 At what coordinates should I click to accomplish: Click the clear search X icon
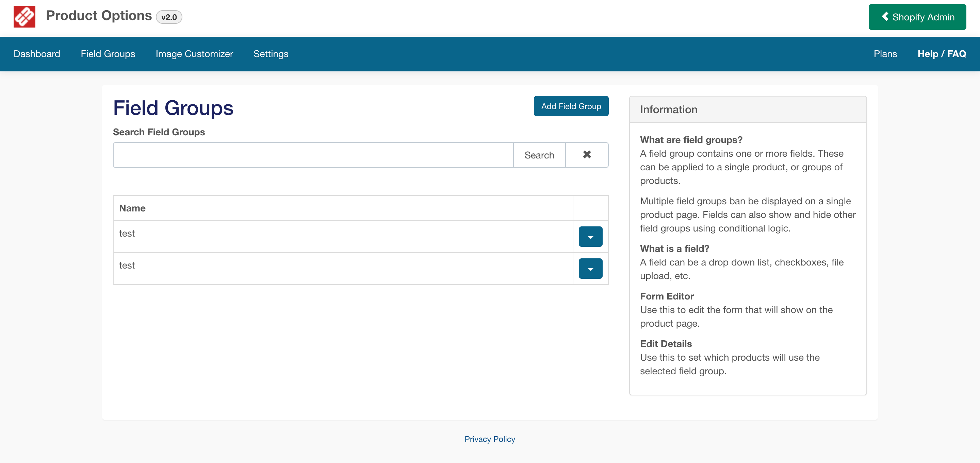[587, 154]
